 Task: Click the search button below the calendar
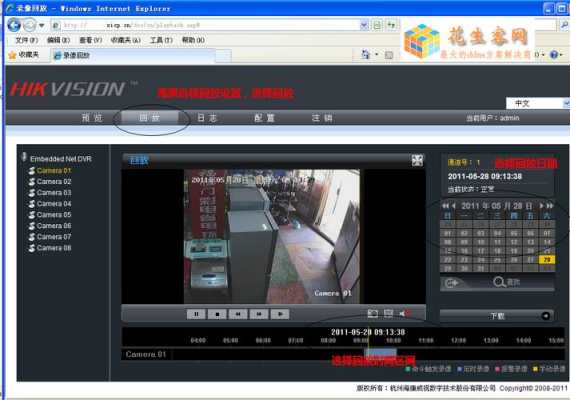point(507,282)
